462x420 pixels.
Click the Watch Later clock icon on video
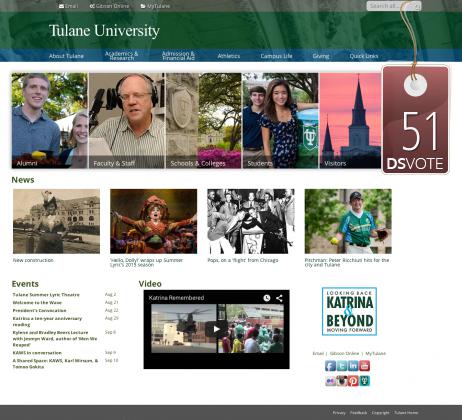(x=267, y=298)
